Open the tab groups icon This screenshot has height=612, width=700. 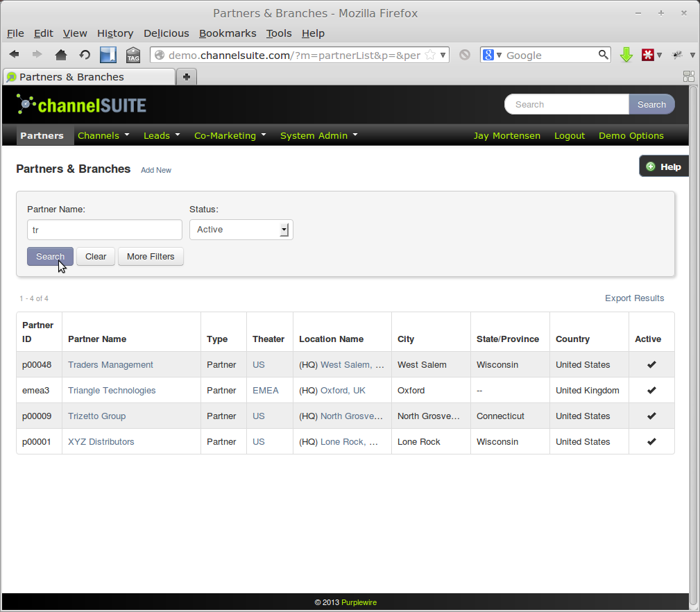pos(689,77)
